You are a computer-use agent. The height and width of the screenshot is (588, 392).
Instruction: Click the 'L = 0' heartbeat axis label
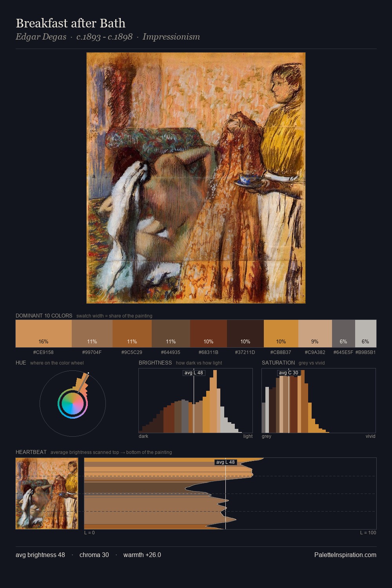coord(89,533)
